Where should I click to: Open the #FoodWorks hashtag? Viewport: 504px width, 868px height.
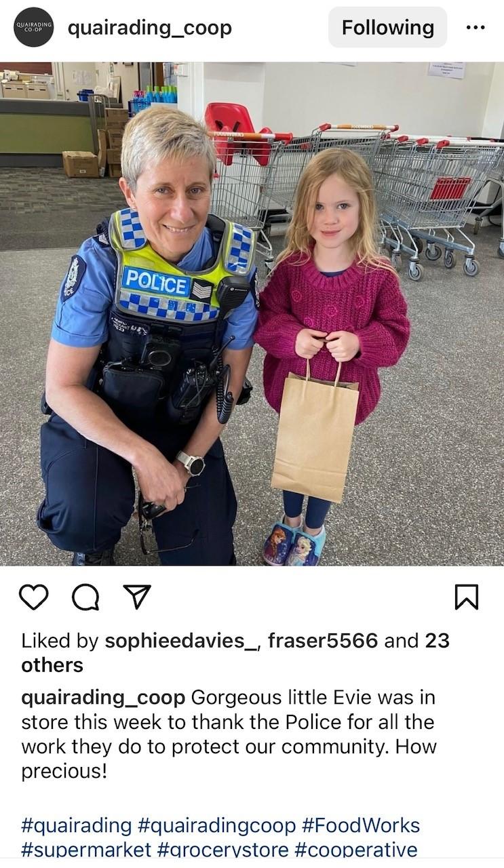[362, 825]
